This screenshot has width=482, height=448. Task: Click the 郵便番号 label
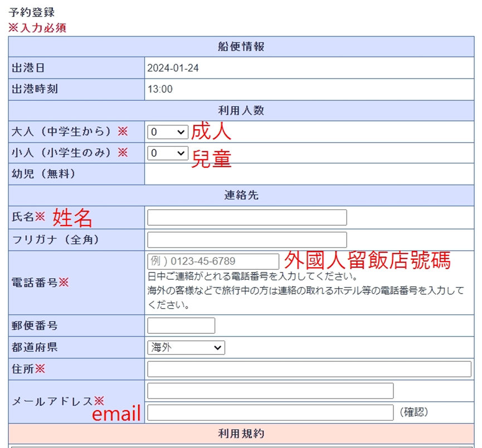click(x=35, y=325)
